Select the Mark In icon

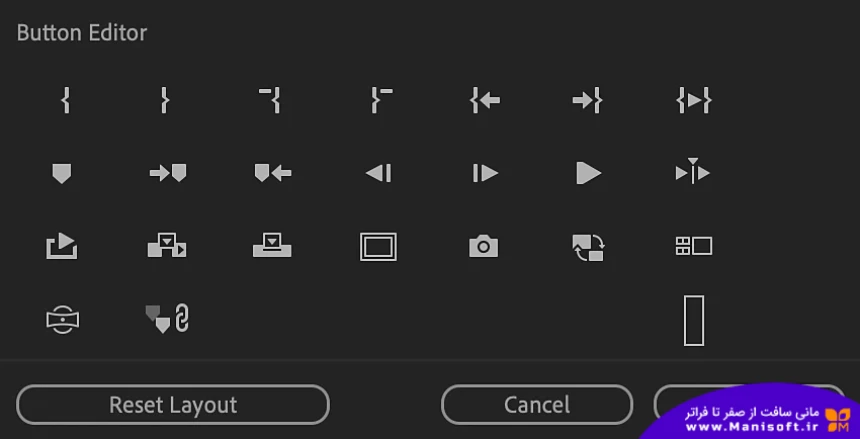pos(66,100)
